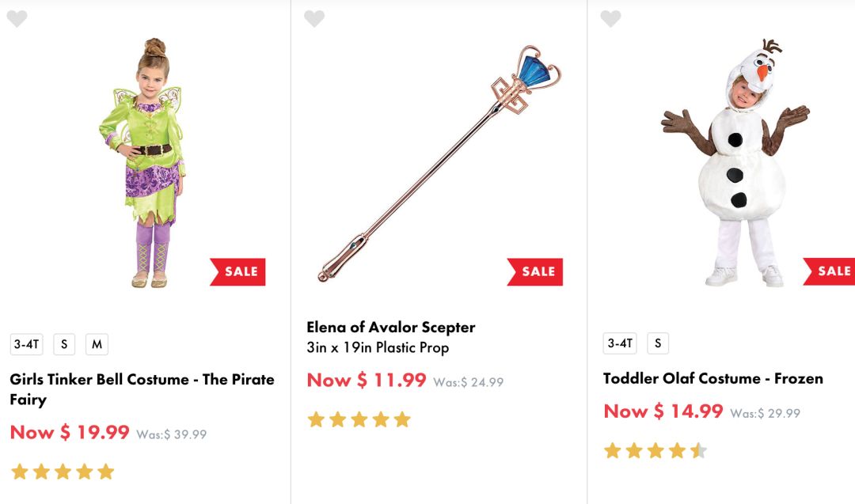Screen dimensions: 855x504
Task: View star ratings for Elena scepter
Action: click(359, 419)
